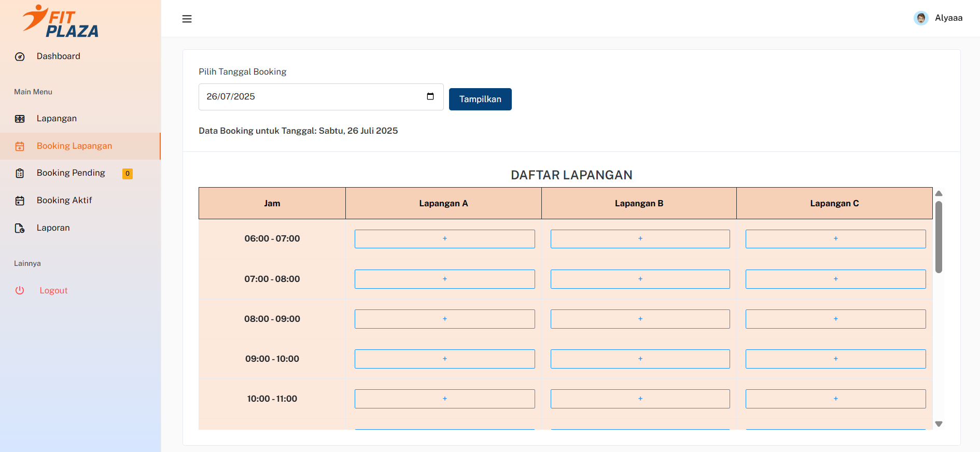Click the Dashboard gauge icon

20,56
